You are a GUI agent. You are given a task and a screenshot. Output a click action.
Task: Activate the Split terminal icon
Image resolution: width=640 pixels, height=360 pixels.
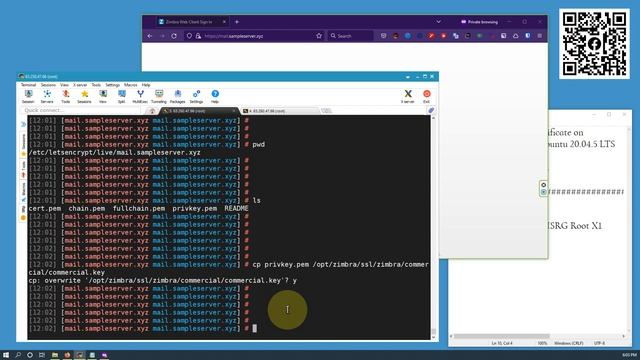[x=122, y=97]
